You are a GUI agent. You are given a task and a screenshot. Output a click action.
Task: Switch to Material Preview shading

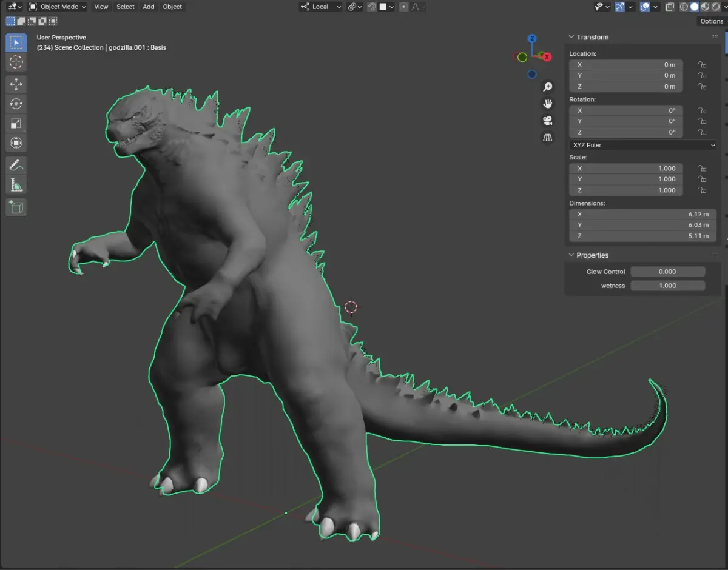(x=704, y=7)
